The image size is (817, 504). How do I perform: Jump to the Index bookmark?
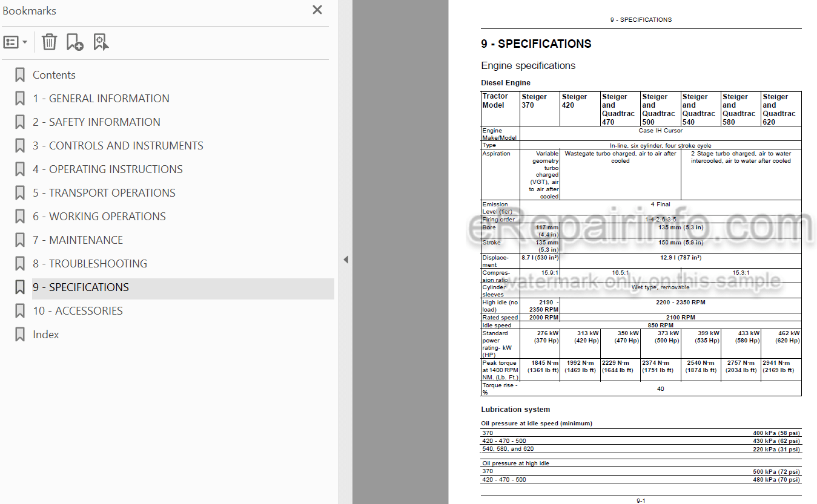46,335
